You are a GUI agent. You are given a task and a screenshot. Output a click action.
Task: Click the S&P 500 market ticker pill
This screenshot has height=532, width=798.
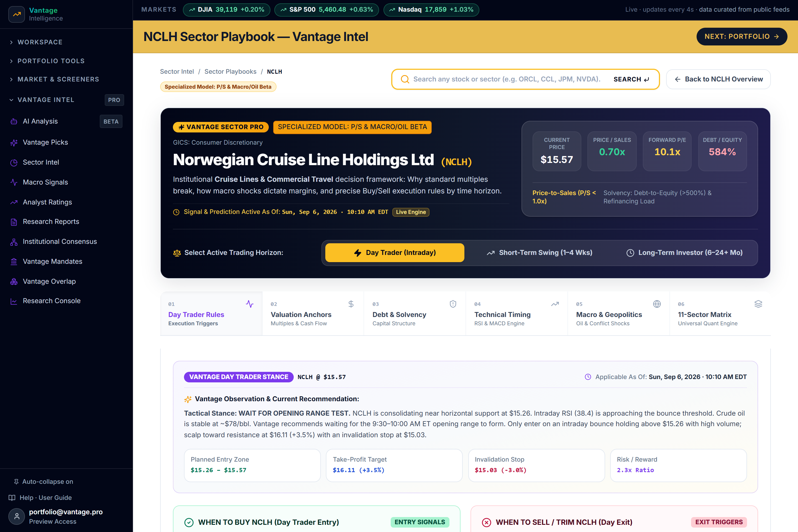pyautogui.click(x=326, y=9)
